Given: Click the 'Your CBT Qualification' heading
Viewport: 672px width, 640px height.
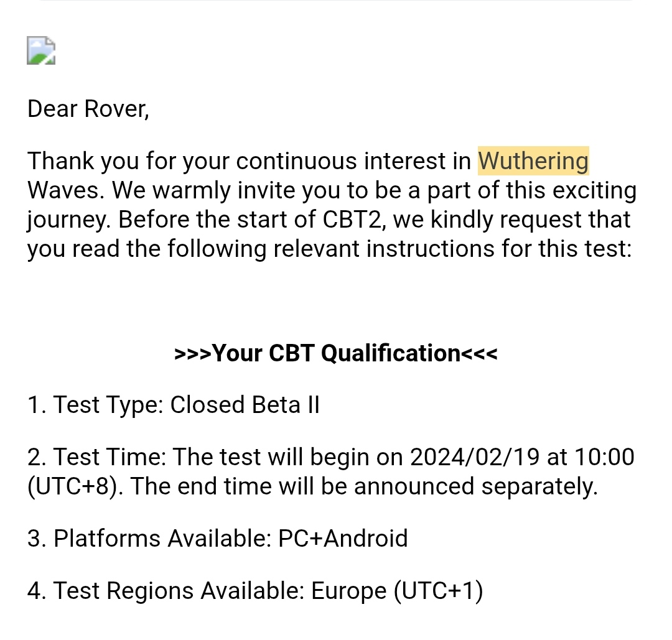Looking at the screenshot, I should pos(336,353).
